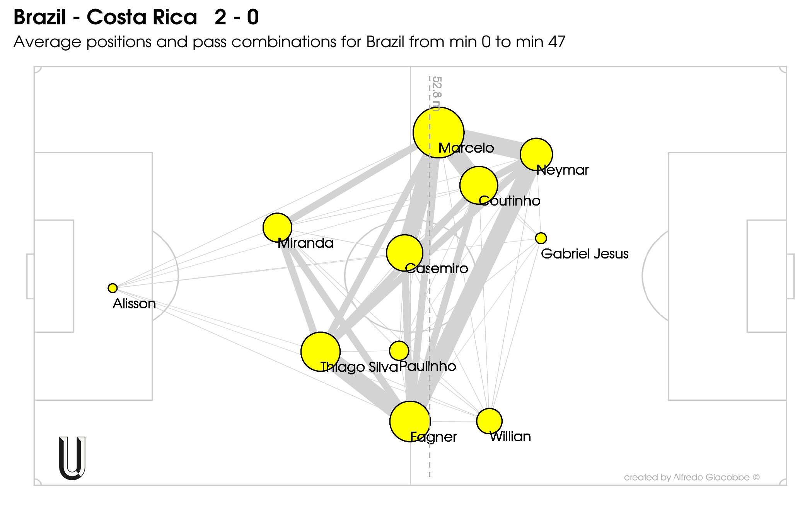Click Miranda's yellow node
The image size is (812, 517).
pyautogui.click(x=277, y=228)
